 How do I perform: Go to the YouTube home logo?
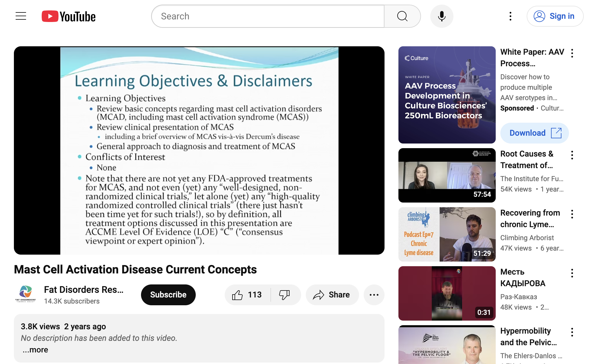(69, 16)
